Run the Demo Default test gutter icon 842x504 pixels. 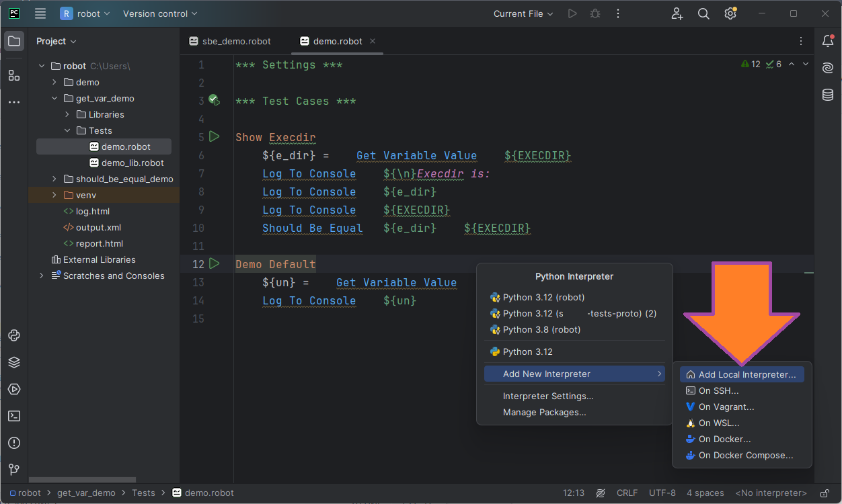pyautogui.click(x=215, y=263)
